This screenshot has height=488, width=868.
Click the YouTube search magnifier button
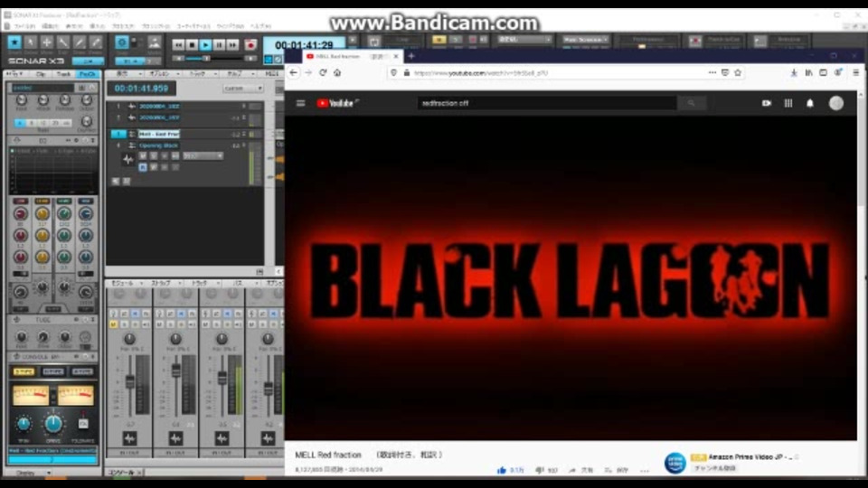tap(691, 103)
